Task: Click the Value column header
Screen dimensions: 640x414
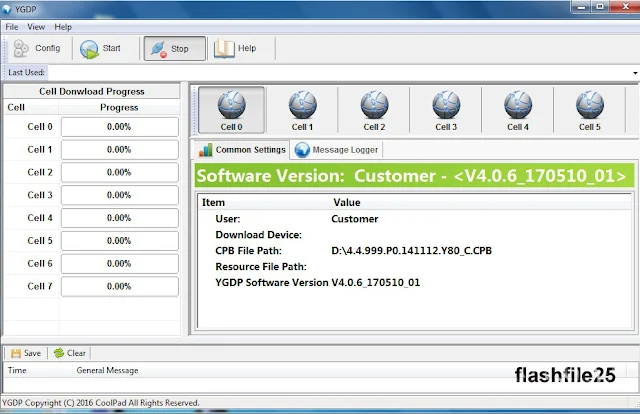Action: (x=481, y=203)
